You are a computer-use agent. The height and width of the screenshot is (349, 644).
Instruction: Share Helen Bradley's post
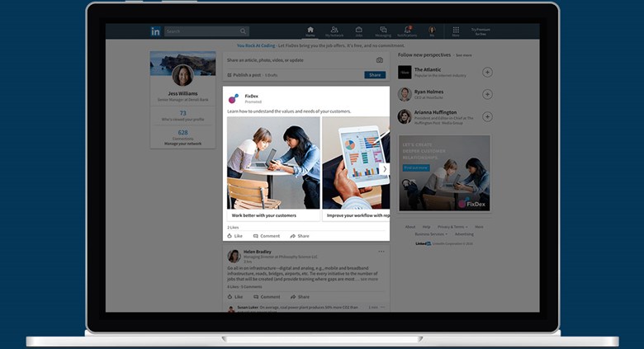[x=301, y=297]
